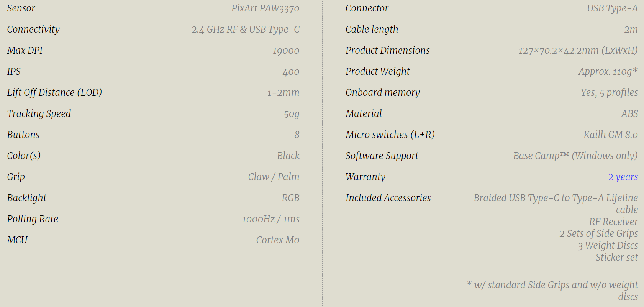Select the Polling Rate label
Screen dimensions: 644x307
[33, 219]
